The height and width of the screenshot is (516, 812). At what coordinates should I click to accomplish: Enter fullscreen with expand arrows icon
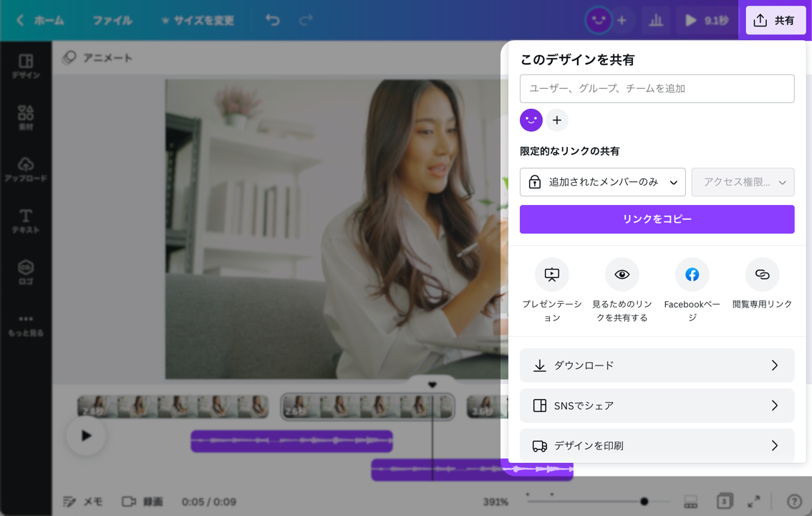pyautogui.click(x=753, y=502)
